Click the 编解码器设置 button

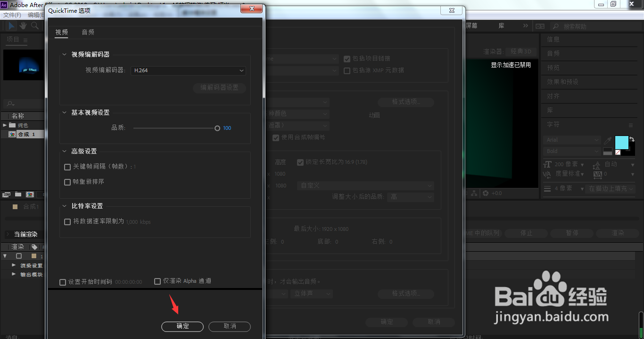coord(220,87)
